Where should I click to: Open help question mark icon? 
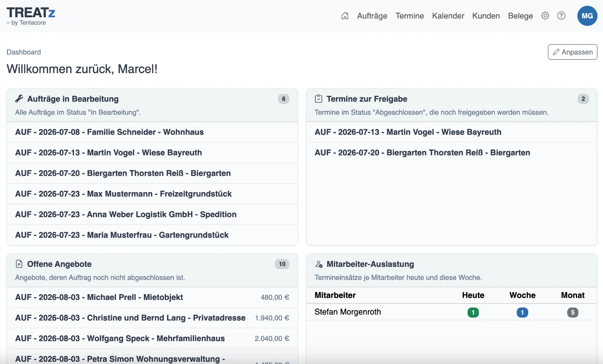[x=561, y=16]
